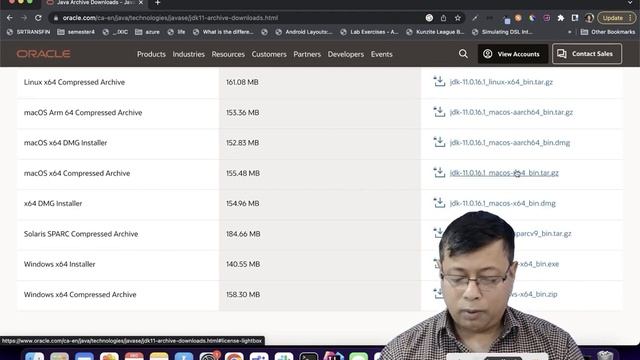Image resolution: width=640 pixels, height=360 pixels.
Task: Open Chrome profile avatar
Action: point(589,18)
